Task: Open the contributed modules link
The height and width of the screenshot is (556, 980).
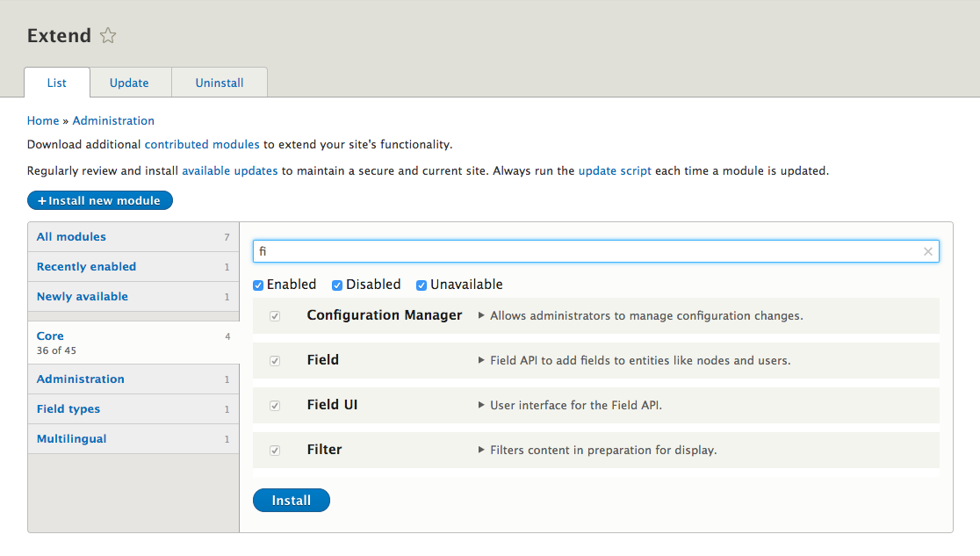Action: [x=202, y=144]
